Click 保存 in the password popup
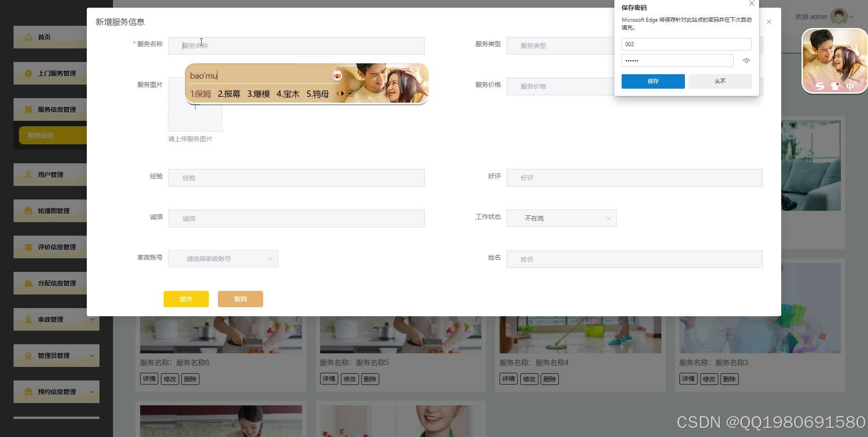The height and width of the screenshot is (437, 868). point(653,81)
